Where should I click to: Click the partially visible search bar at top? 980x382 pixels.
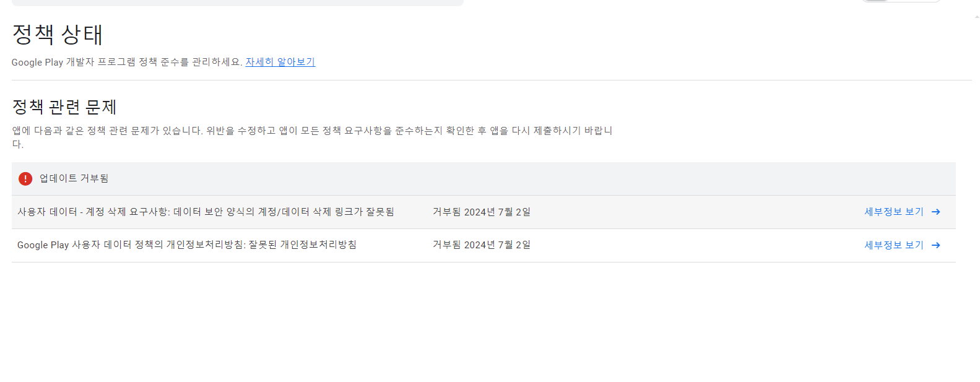[x=238, y=2]
